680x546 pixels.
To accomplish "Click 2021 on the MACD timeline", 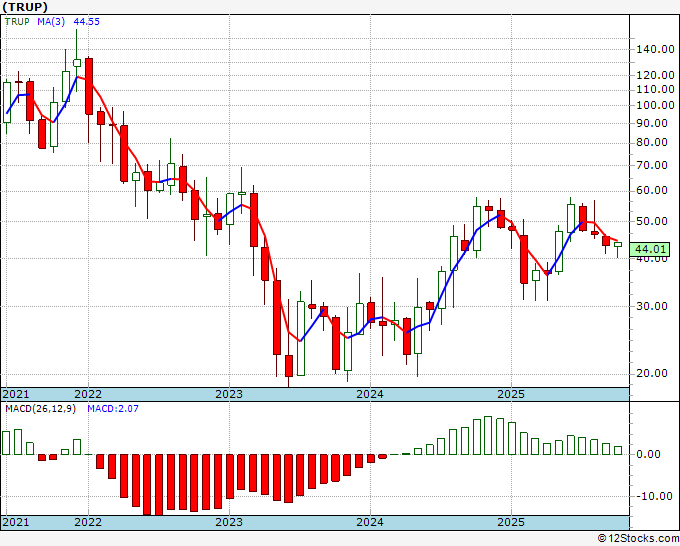I will [16, 522].
